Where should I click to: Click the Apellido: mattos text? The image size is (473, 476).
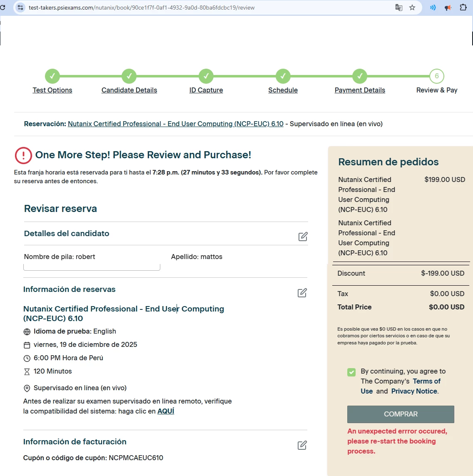[x=197, y=257]
